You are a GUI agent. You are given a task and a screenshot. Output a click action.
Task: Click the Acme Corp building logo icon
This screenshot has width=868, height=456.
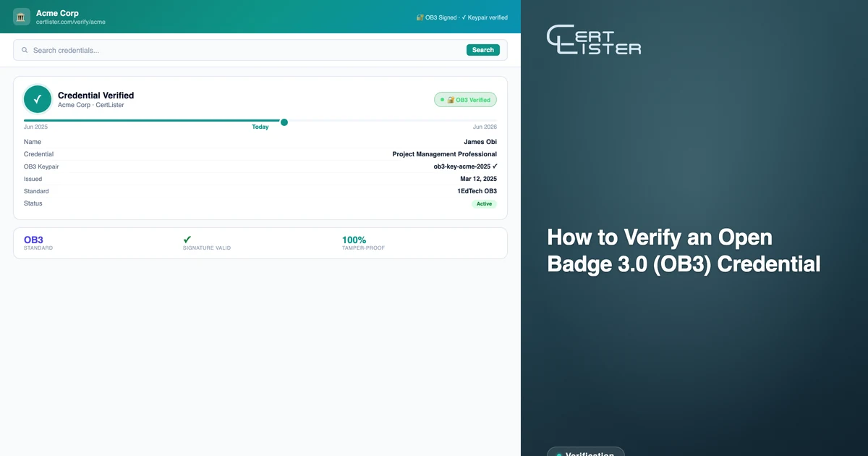(22, 17)
